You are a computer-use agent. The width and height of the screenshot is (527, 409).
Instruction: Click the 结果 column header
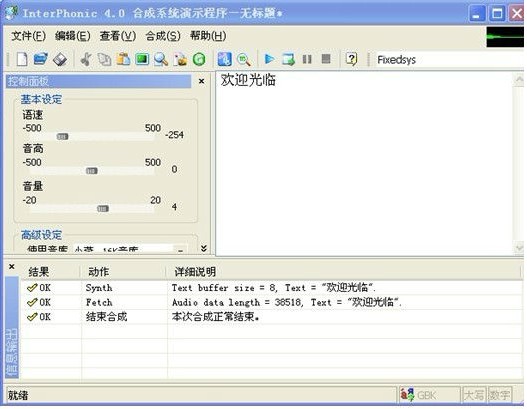coord(50,272)
